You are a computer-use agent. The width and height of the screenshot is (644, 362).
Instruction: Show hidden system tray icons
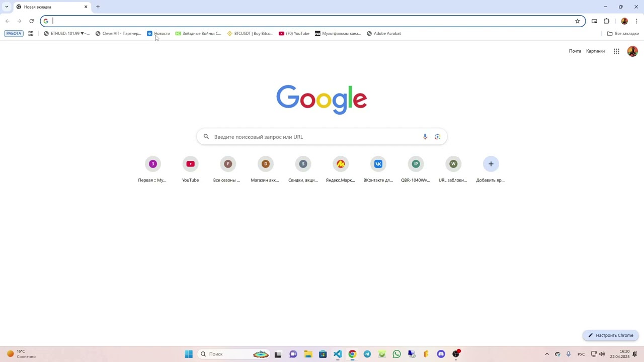(x=547, y=354)
